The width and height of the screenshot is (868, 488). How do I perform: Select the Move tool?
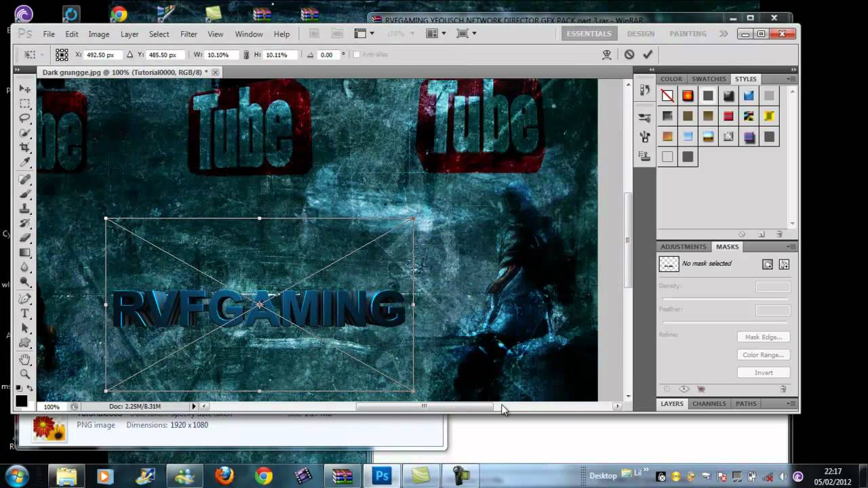(x=25, y=89)
